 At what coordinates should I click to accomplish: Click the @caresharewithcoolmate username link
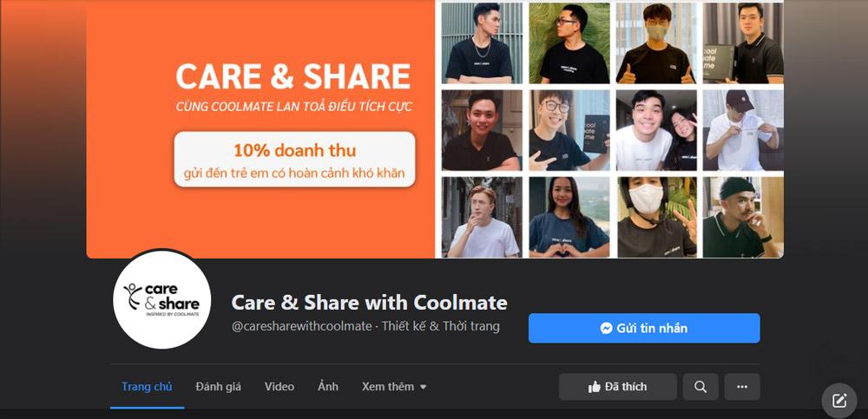(302, 326)
